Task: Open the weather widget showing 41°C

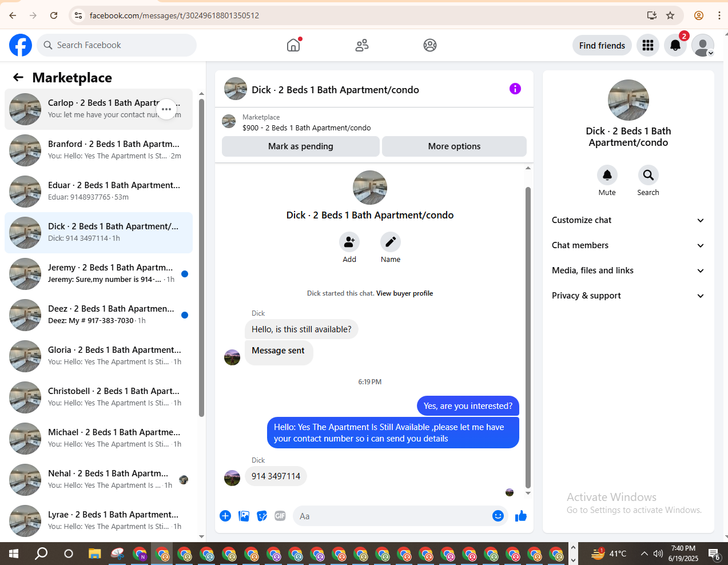Action: tap(608, 554)
